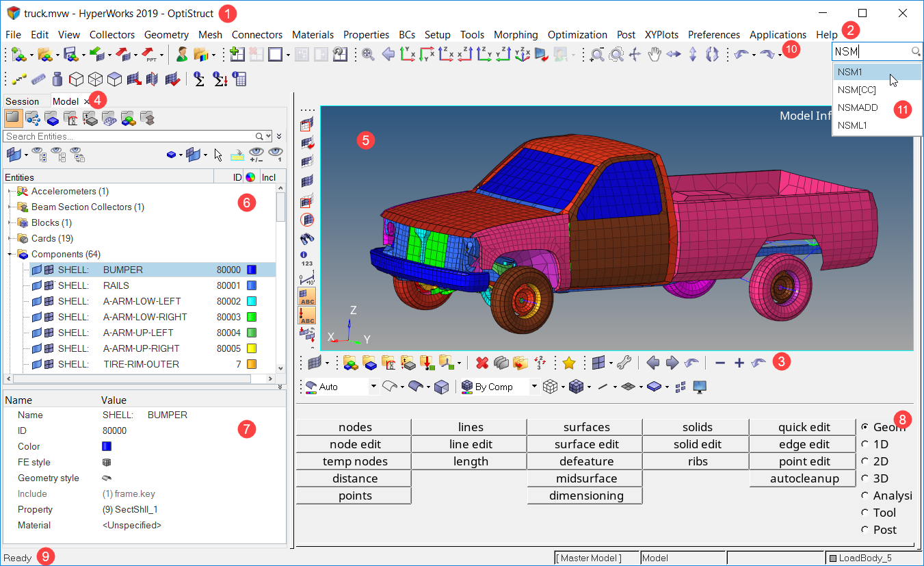Click the autocleanup panel button
Viewport: 924px width, 566px height.
804,478
